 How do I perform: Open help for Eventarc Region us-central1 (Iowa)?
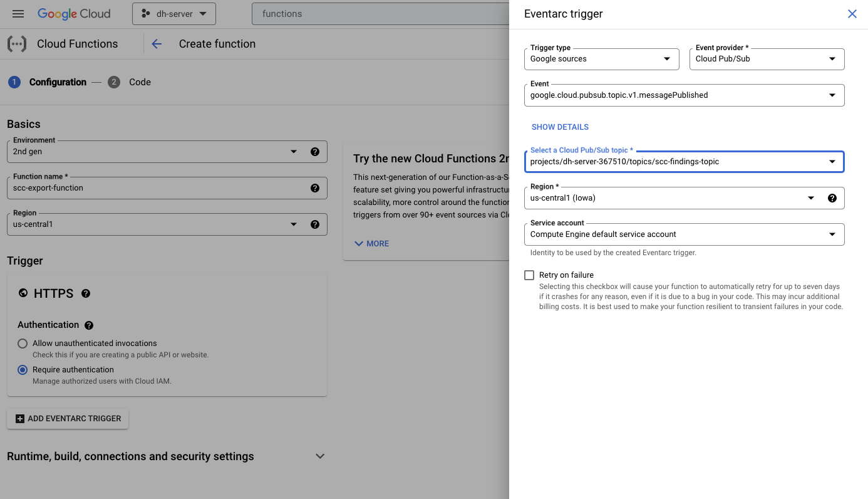point(832,198)
